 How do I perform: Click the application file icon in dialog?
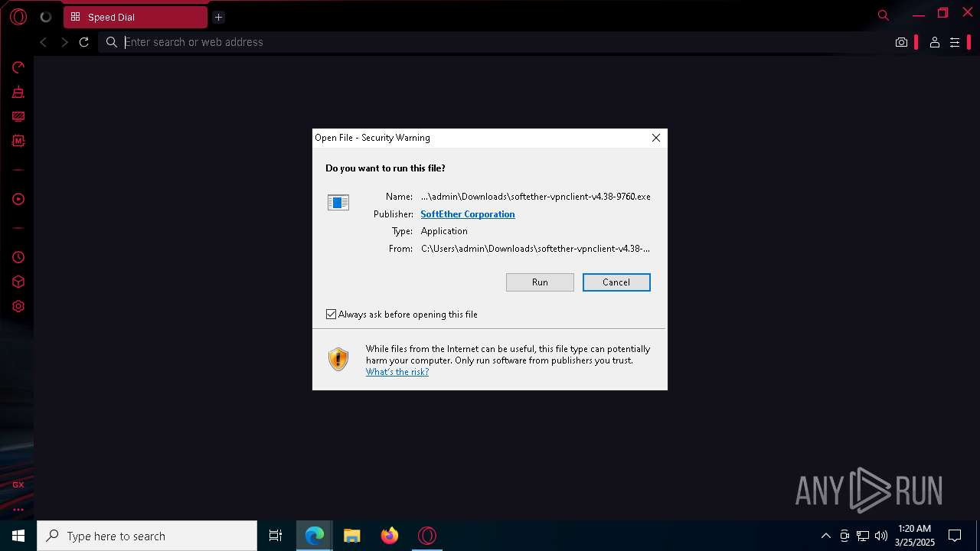[x=338, y=202]
